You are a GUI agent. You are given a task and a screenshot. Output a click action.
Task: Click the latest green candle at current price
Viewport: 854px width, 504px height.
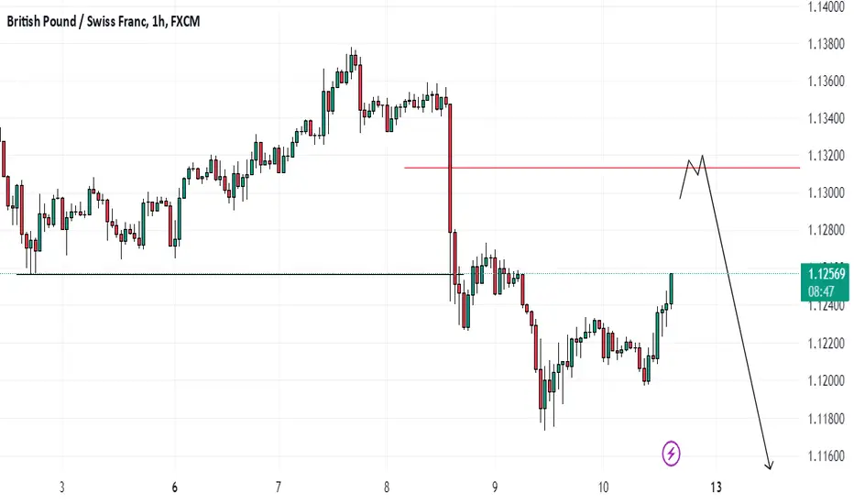click(671, 289)
